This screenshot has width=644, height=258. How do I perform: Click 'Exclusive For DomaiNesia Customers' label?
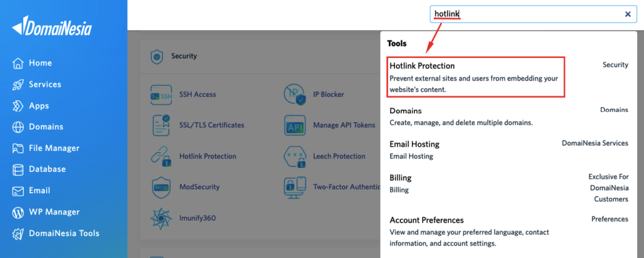pyautogui.click(x=609, y=188)
